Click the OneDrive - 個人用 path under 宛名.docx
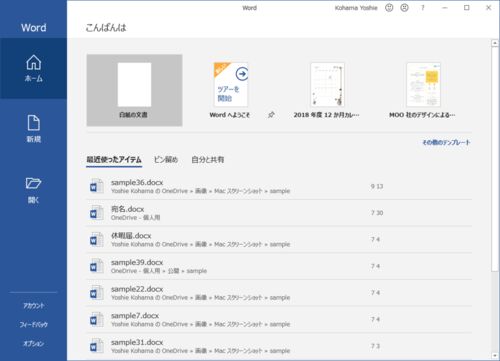The width and height of the screenshot is (500, 361). [x=135, y=218]
